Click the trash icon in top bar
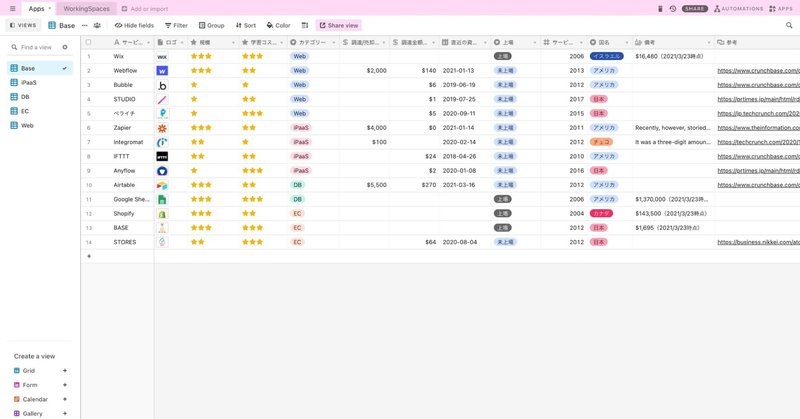 [660, 9]
